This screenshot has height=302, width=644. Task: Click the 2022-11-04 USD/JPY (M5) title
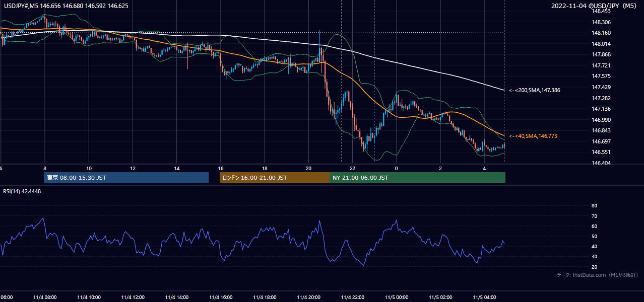point(595,6)
